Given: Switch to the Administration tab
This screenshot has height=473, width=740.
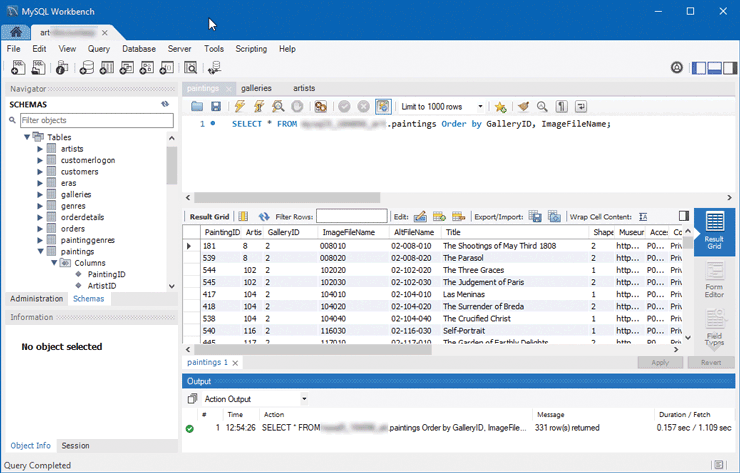Looking at the screenshot, I should [36, 298].
